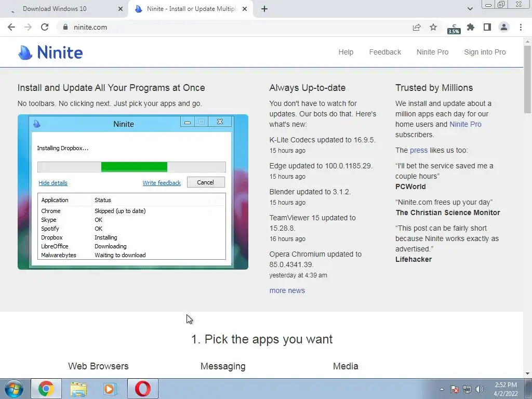Click the Lifehacker attribution text

[x=413, y=259]
